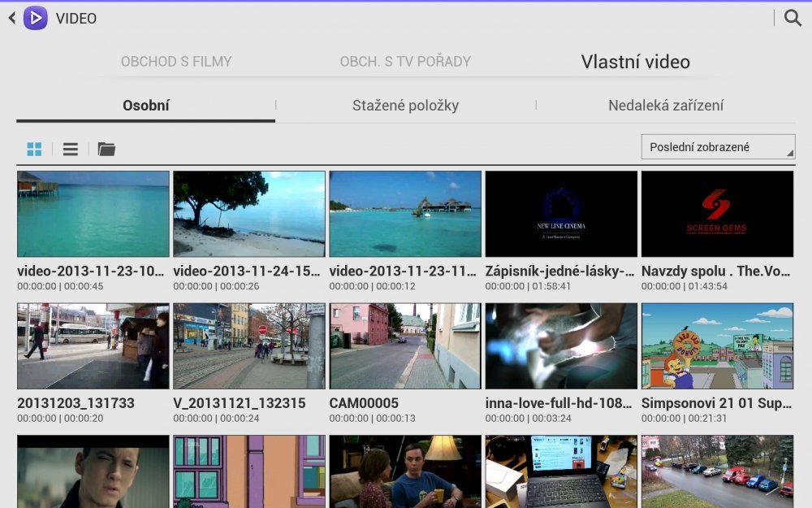Select the "Osobní" tab
Viewport: 812px width, 508px height.
coord(146,105)
